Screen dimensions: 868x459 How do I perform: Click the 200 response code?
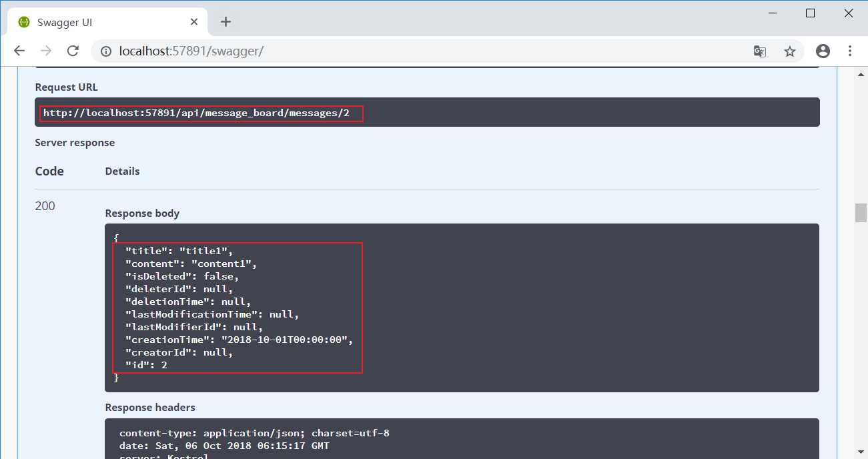tap(45, 205)
